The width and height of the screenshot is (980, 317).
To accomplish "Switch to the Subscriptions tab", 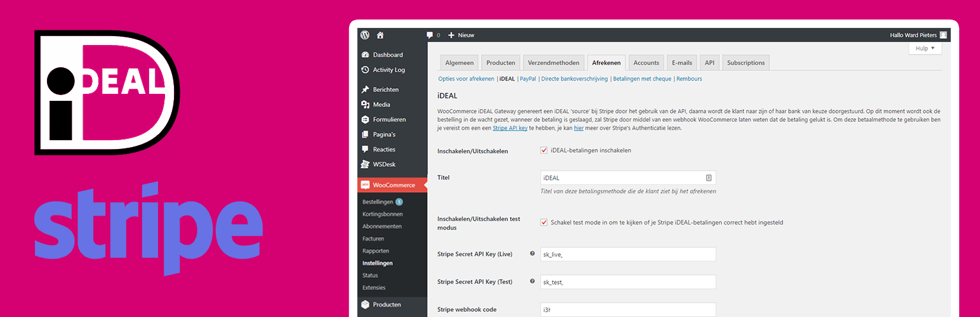I will [x=746, y=63].
